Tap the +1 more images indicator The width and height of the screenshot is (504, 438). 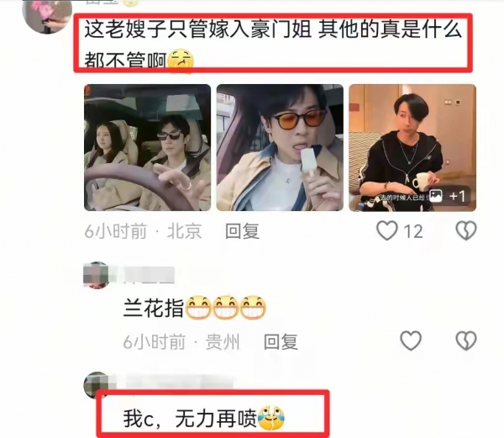point(449,196)
